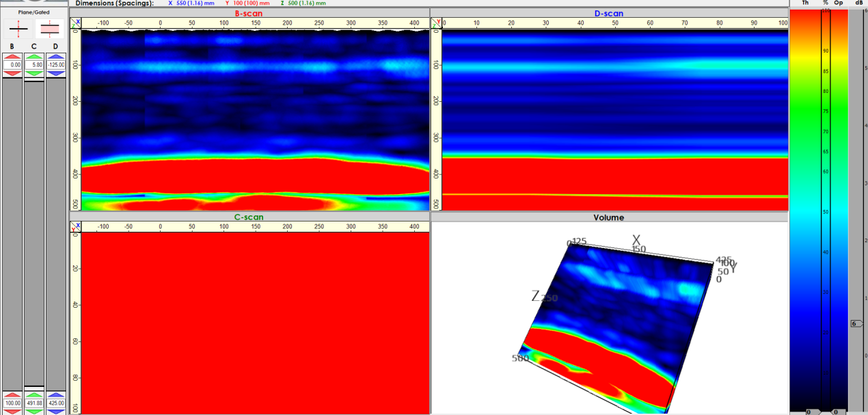868x415 pixels.
Task: Select the Gated view mode icon
Action: pyautogui.click(x=49, y=28)
